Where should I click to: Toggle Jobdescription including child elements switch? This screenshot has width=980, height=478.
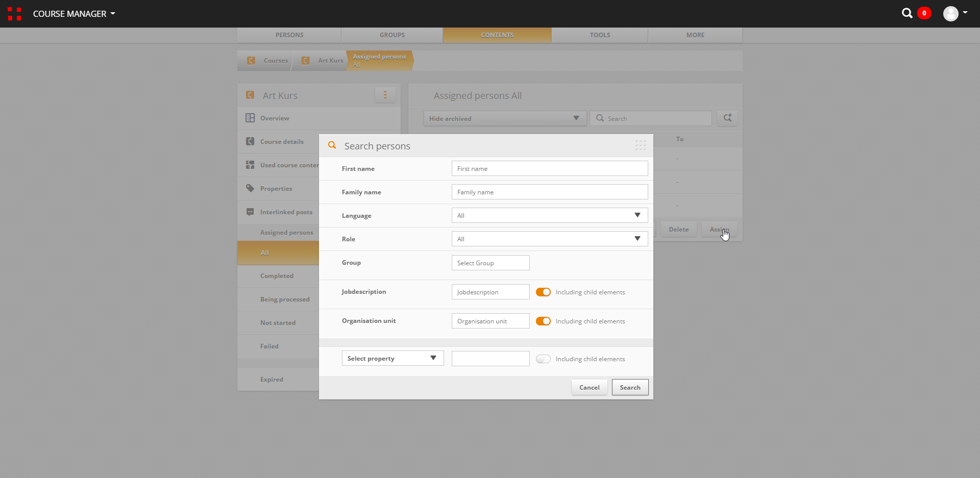tap(543, 292)
